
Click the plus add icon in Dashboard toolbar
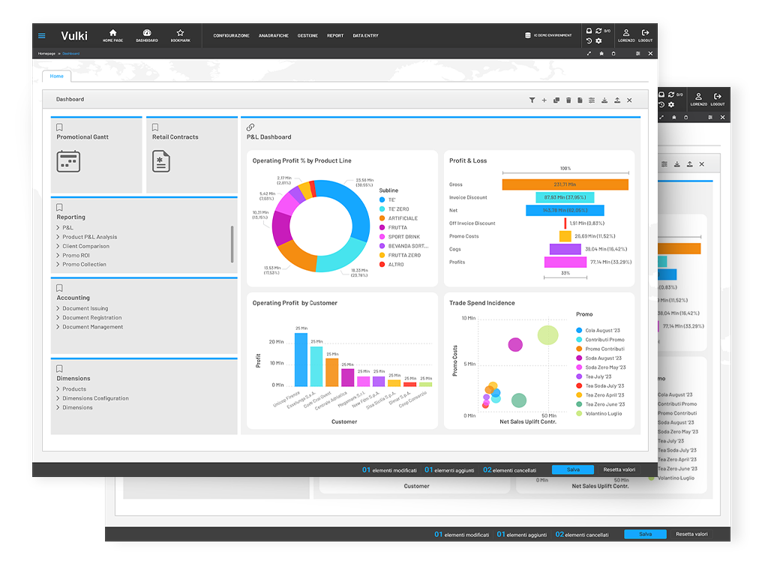(544, 100)
